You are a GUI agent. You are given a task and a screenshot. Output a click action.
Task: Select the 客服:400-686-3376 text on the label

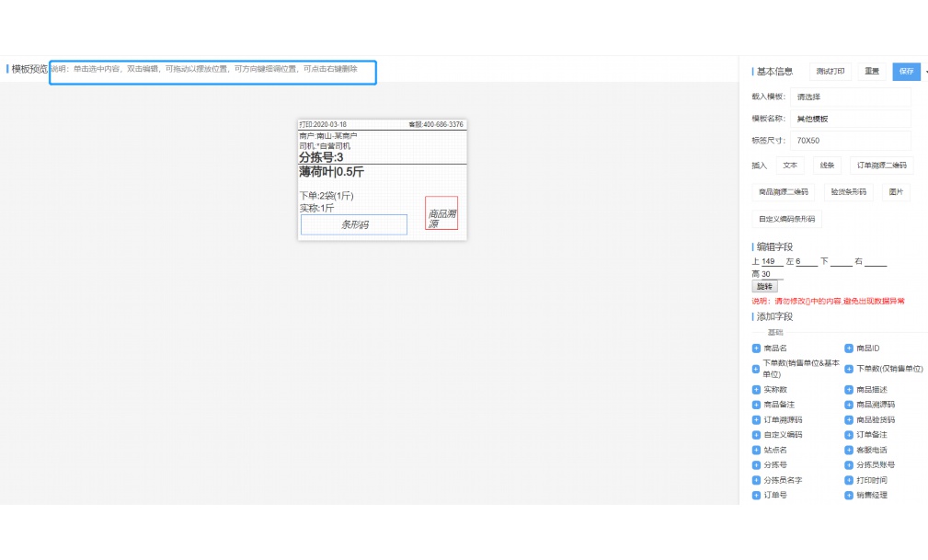[436, 124]
